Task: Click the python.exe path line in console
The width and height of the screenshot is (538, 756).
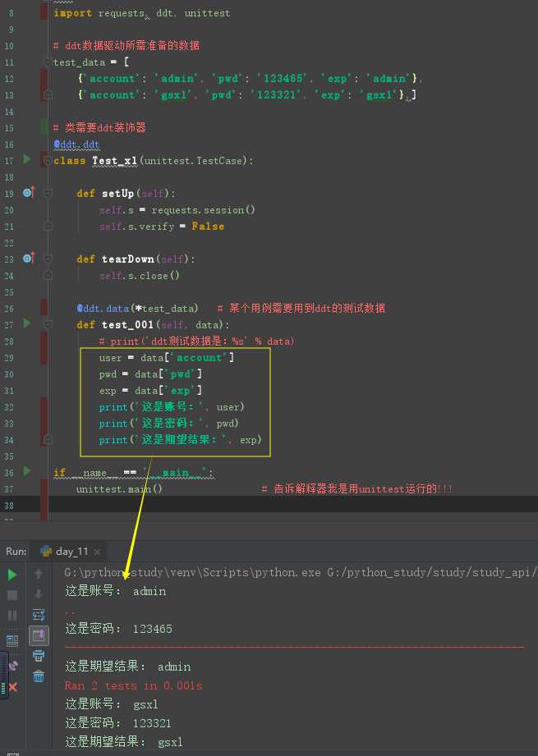Action: coord(301,572)
